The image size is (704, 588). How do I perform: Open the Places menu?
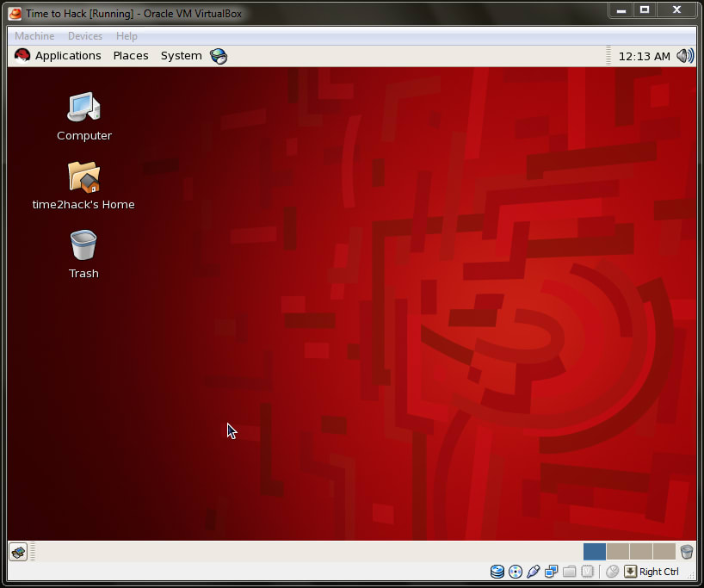131,56
